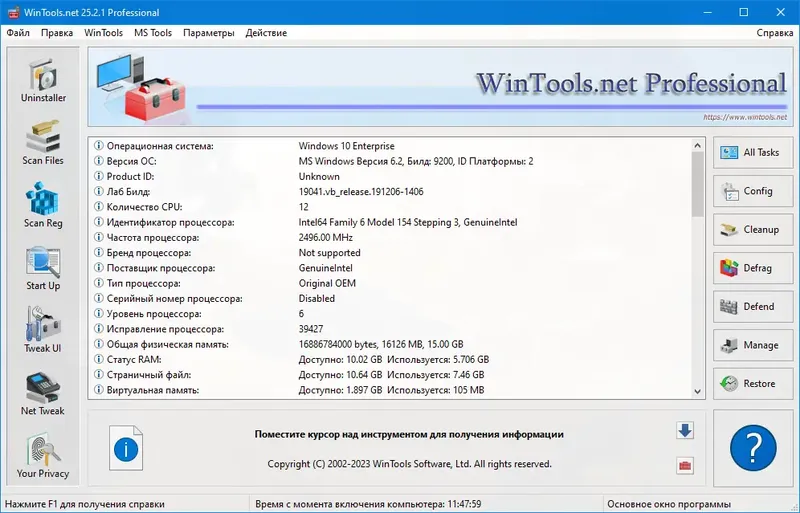
Task: Open the Правка menu
Action: [57, 33]
